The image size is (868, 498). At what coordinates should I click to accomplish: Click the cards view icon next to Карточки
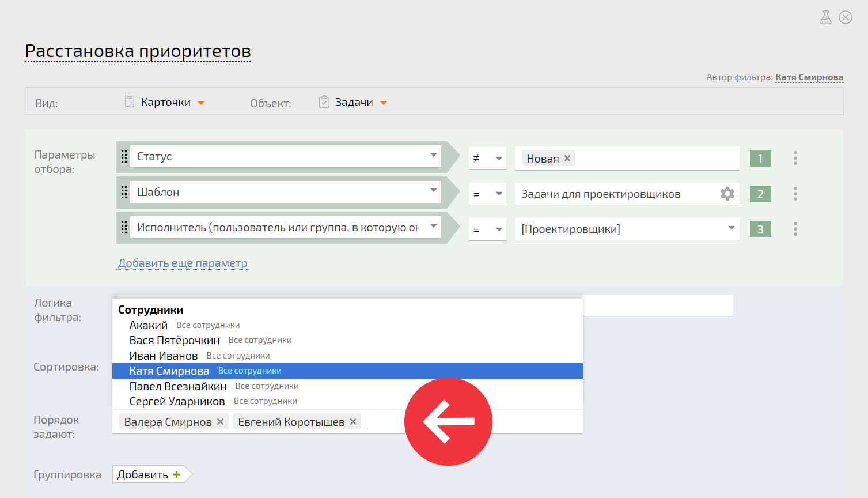tap(130, 102)
